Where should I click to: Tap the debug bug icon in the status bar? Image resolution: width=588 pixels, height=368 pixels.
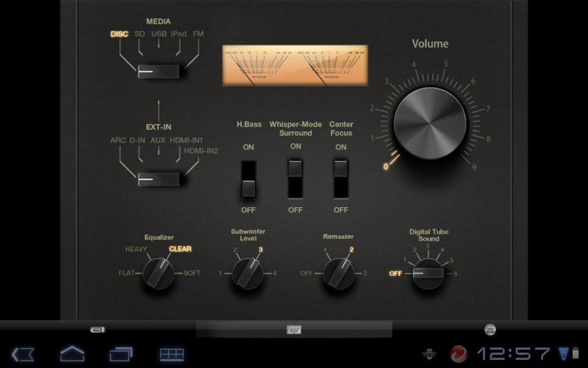coord(428,354)
